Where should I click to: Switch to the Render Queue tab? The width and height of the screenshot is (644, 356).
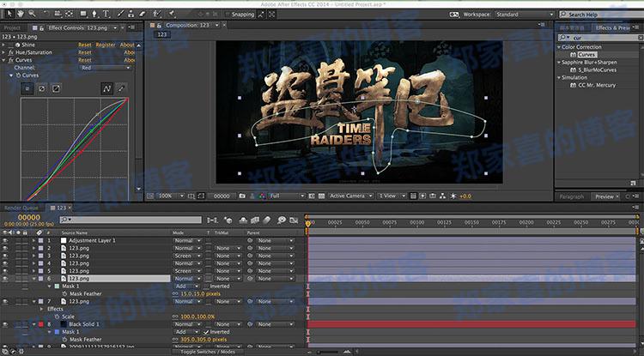pos(21,208)
